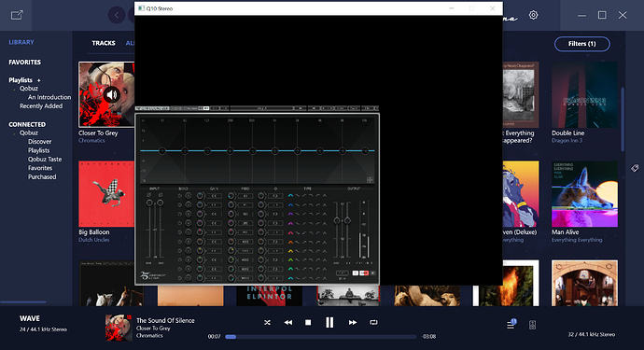Select blue bell filter type for band 2

pos(290,205)
